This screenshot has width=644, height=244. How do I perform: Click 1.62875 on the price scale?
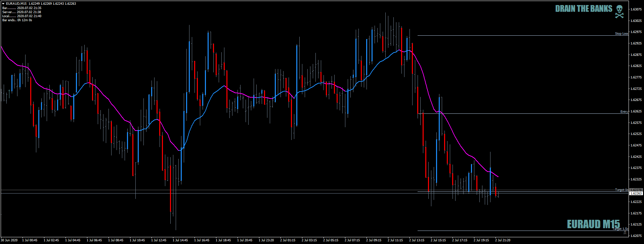[636, 55]
